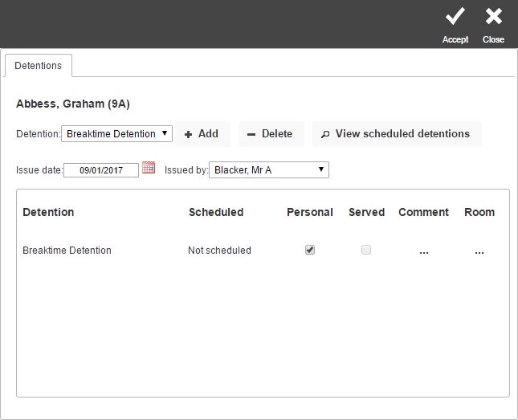The height and width of the screenshot is (420, 518).
Task: Click View scheduled detentions text
Action: tap(402, 133)
